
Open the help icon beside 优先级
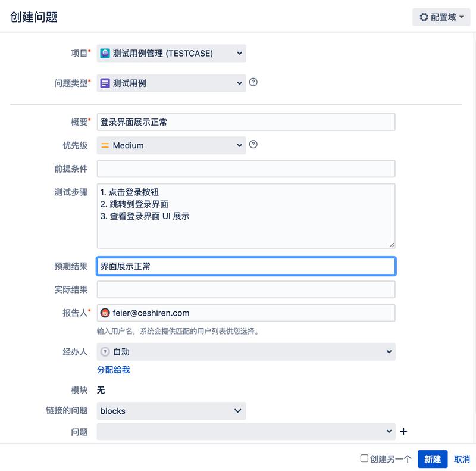pyautogui.click(x=253, y=145)
